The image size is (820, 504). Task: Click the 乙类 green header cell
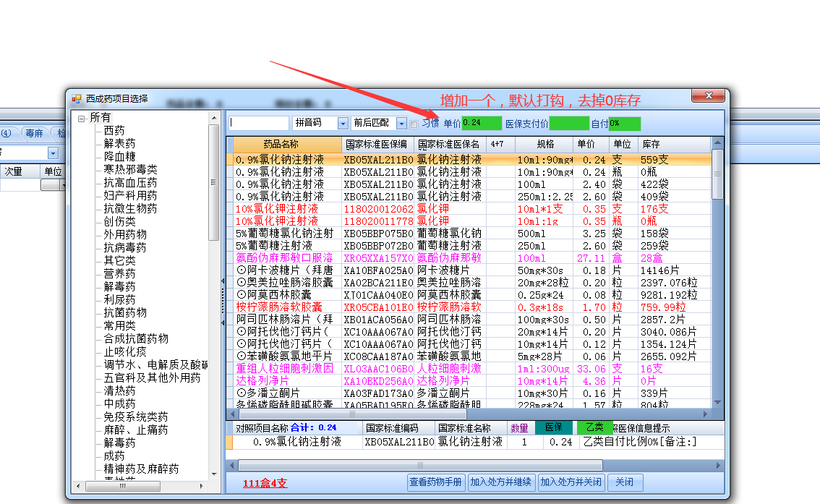(594, 427)
